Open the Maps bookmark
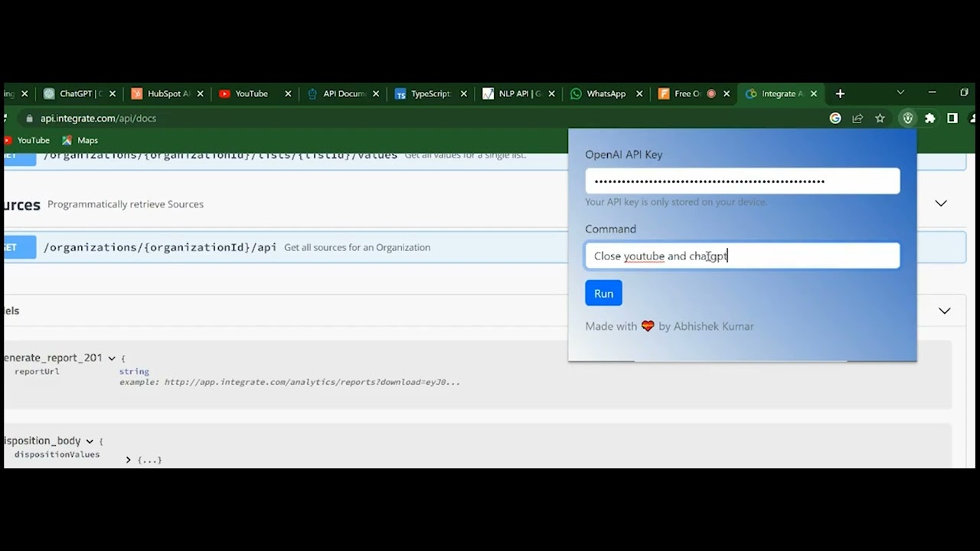The height and width of the screenshot is (551, 980). click(80, 140)
